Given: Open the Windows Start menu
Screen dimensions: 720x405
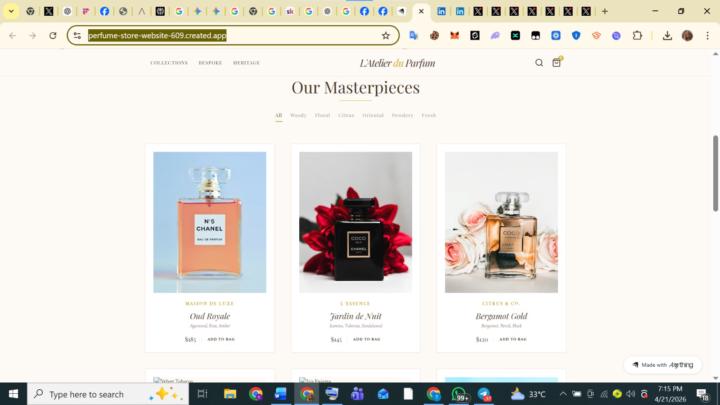Looking at the screenshot, I should tap(13, 394).
